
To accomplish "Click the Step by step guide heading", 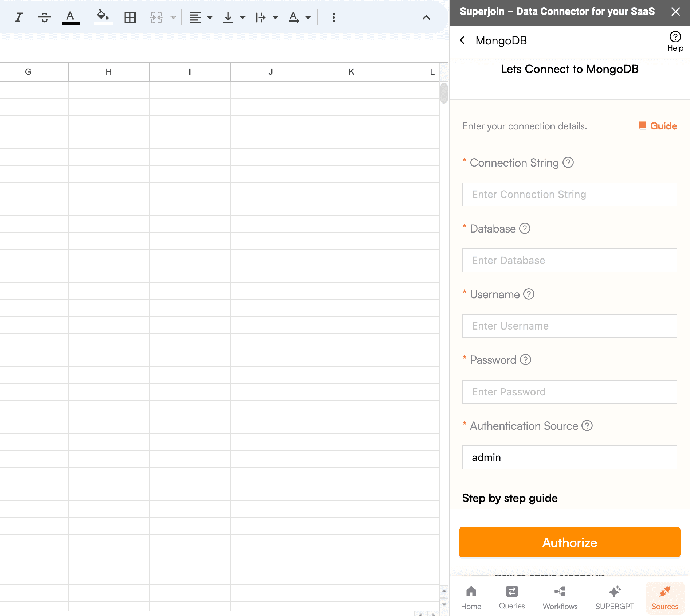I will (510, 498).
